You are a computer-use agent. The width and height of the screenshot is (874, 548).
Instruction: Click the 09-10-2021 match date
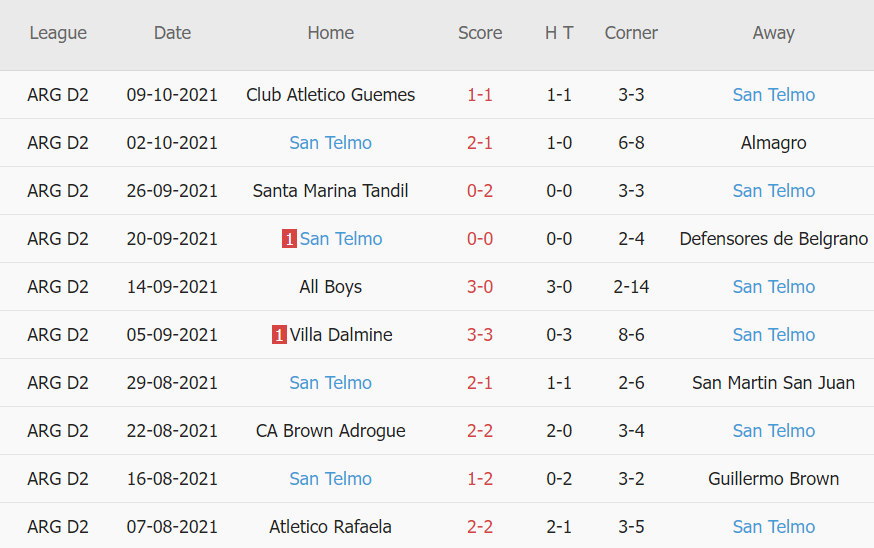tap(172, 95)
